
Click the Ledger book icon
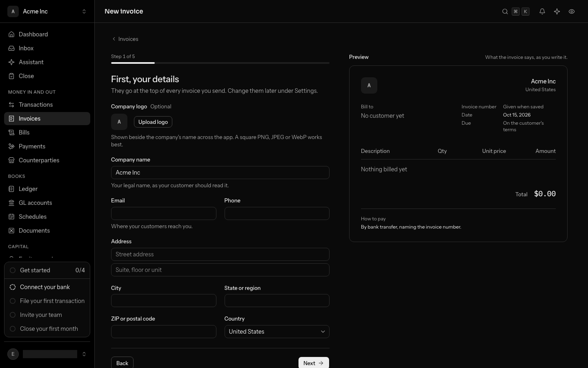(11, 189)
